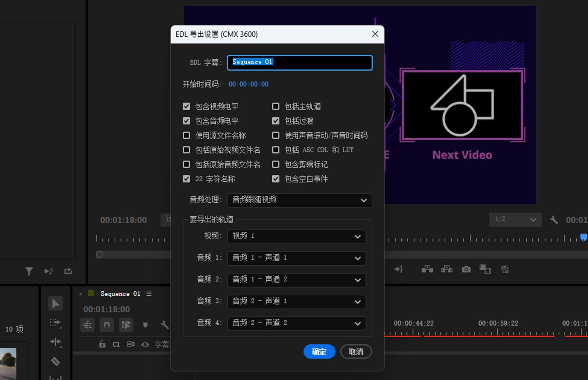588x380 pixels.
Task: Click the track lock padlock icon
Action: point(102,344)
